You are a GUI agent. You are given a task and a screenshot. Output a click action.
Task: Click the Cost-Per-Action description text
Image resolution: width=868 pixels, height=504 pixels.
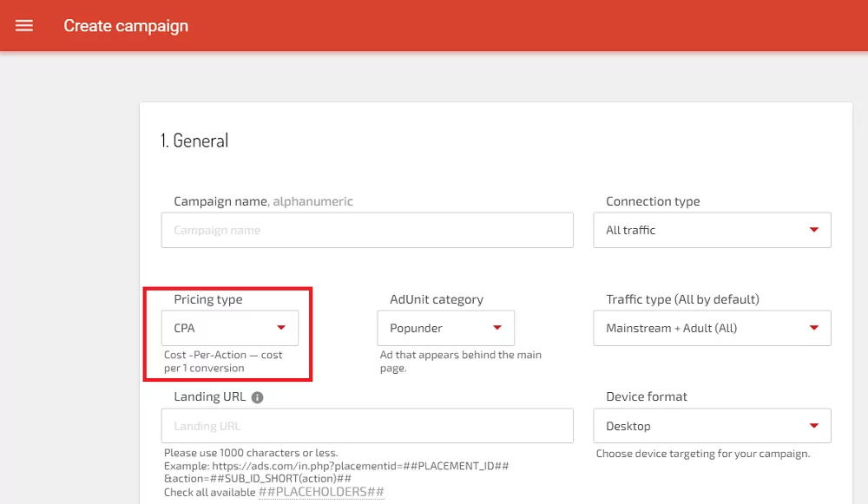pyautogui.click(x=223, y=361)
